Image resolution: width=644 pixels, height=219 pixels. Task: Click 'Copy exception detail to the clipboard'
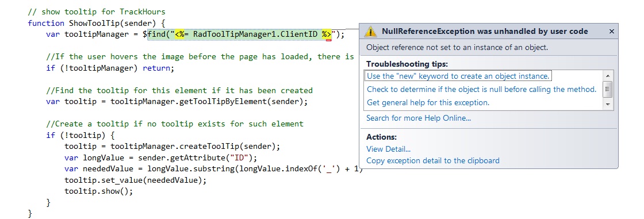pyautogui.click(x=433, y=160)
